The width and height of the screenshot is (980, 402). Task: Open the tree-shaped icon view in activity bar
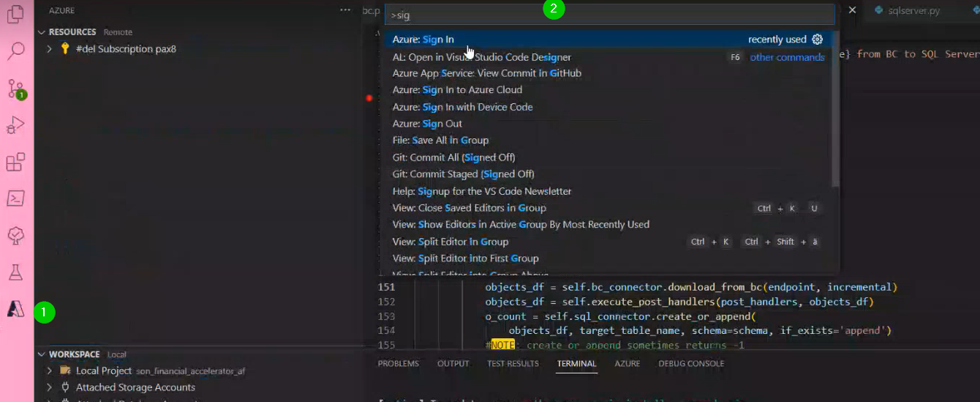click(x=16, y=236)
